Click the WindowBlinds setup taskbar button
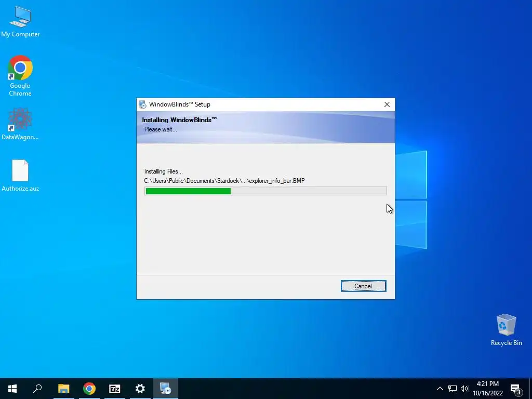Viewport: 532px width, 399px height. (x=166, y=389)
